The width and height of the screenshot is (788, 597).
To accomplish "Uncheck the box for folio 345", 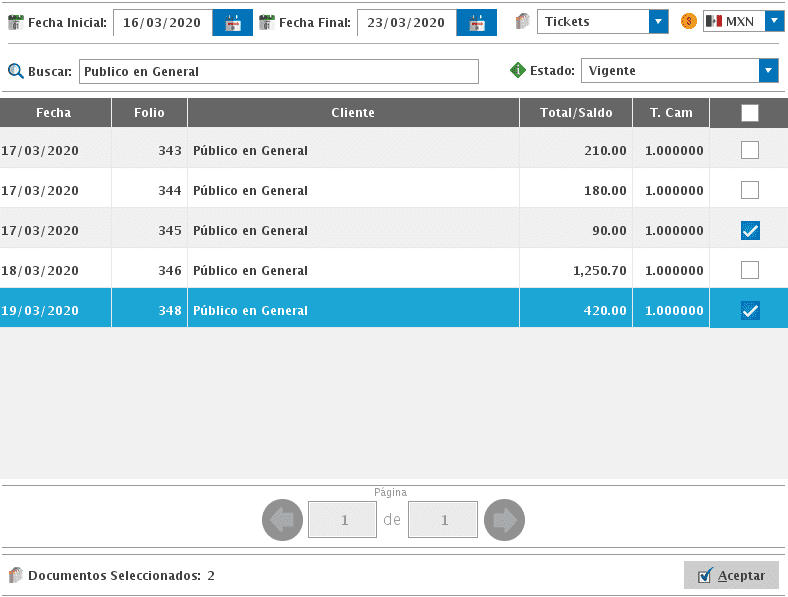I will tap(749, 231).
